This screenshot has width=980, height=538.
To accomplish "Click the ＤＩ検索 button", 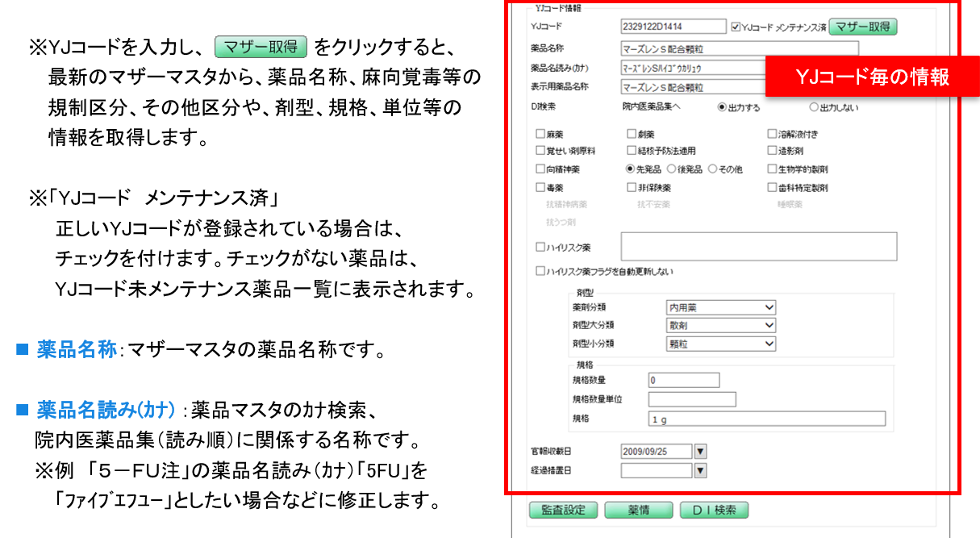I will pyautogui.click(x=714, y=511).
